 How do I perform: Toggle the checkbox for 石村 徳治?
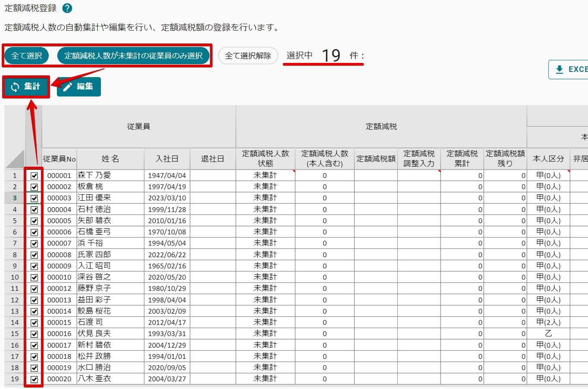point(34,209)
